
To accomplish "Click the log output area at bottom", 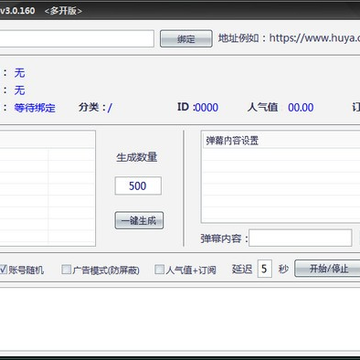I will tap(180, 318).
